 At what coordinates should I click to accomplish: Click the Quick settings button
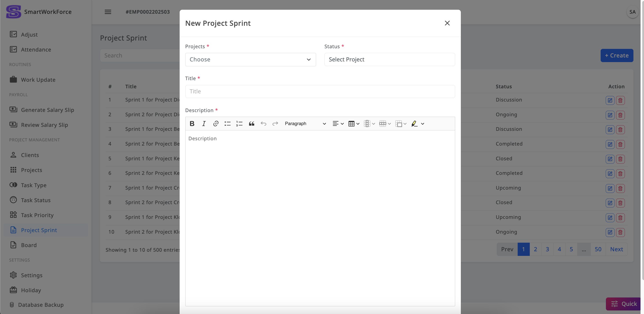[x=624, y=304]
